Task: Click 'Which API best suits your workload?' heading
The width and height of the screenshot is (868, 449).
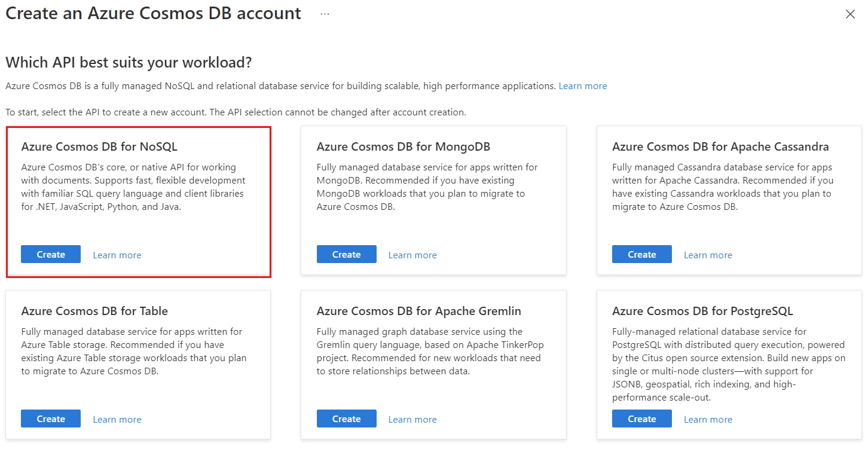Action: [x=129, y=62]
